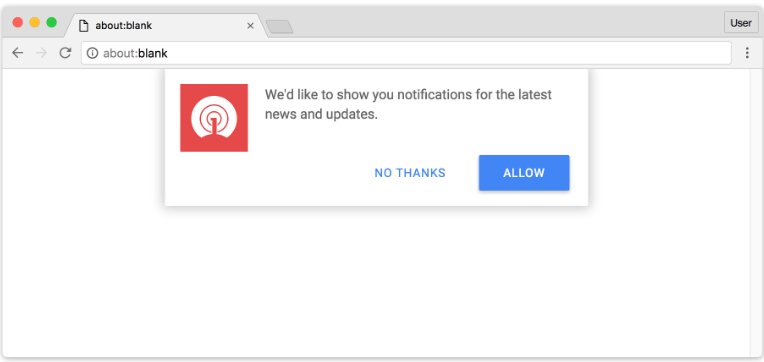Open the site info icon in address bar
764x362 pixels.
[92, 53]
